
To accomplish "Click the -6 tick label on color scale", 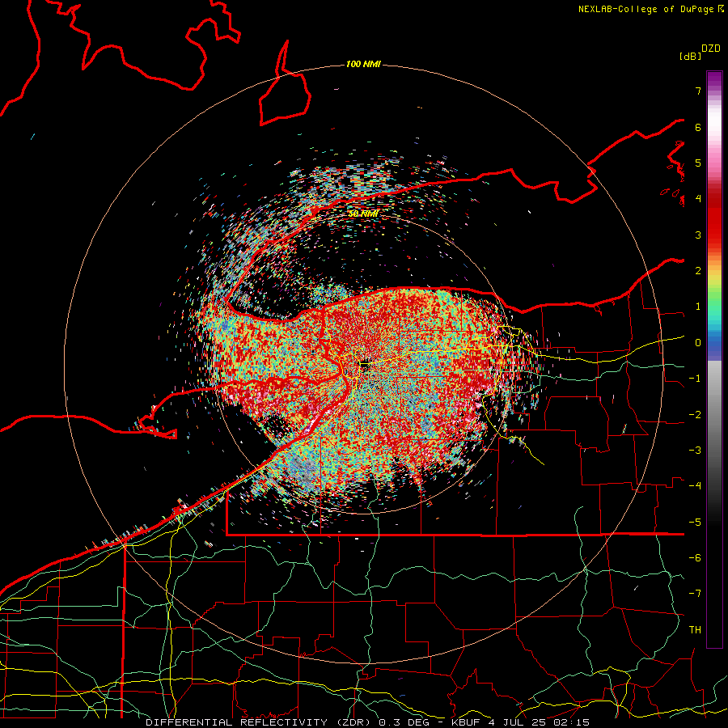I will pos(695,558).
